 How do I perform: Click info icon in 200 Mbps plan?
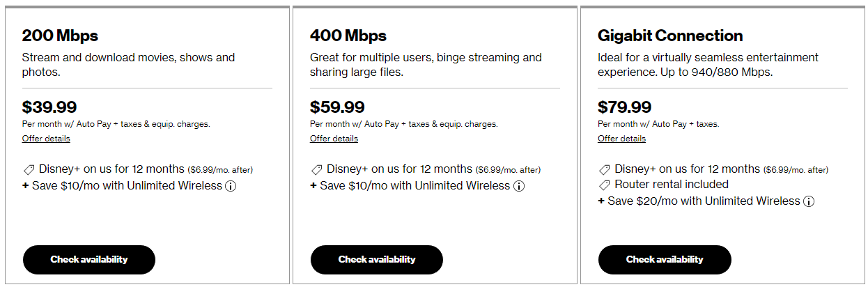pyautogui.click(x=231, y=187)
